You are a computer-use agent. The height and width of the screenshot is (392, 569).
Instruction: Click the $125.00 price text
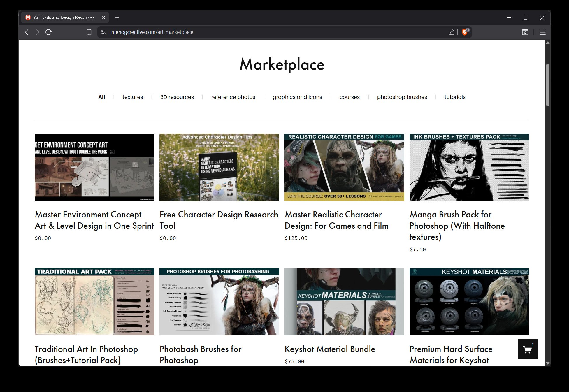click(296, 238)
